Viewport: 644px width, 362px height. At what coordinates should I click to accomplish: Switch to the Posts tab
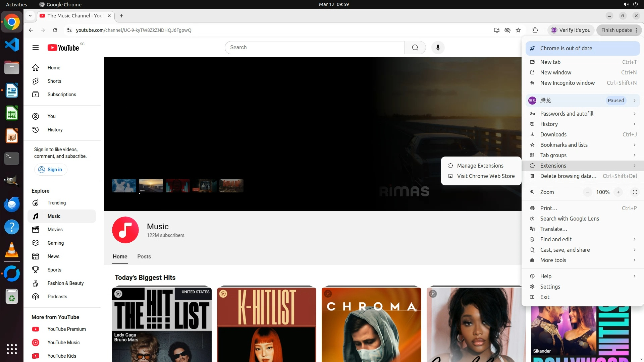point(144,256)
